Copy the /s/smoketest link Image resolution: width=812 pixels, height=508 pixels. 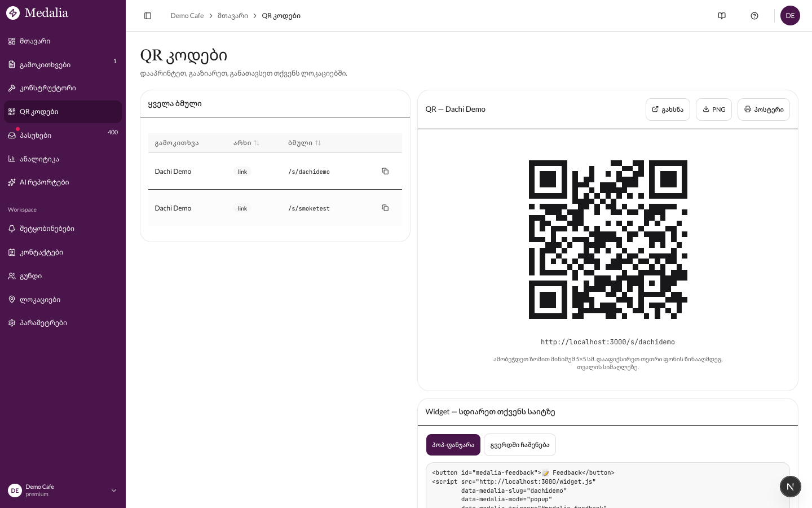coord(385,208)
